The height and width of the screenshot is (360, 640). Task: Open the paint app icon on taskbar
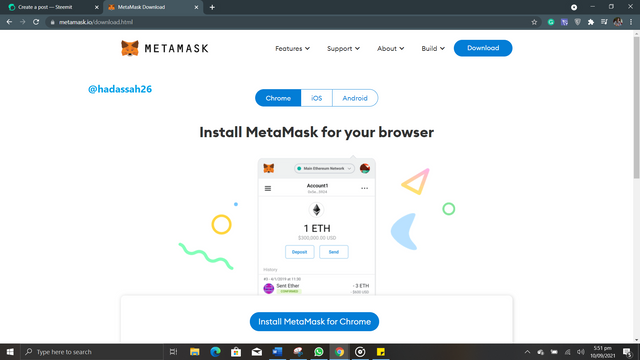(x=298, y=352)
